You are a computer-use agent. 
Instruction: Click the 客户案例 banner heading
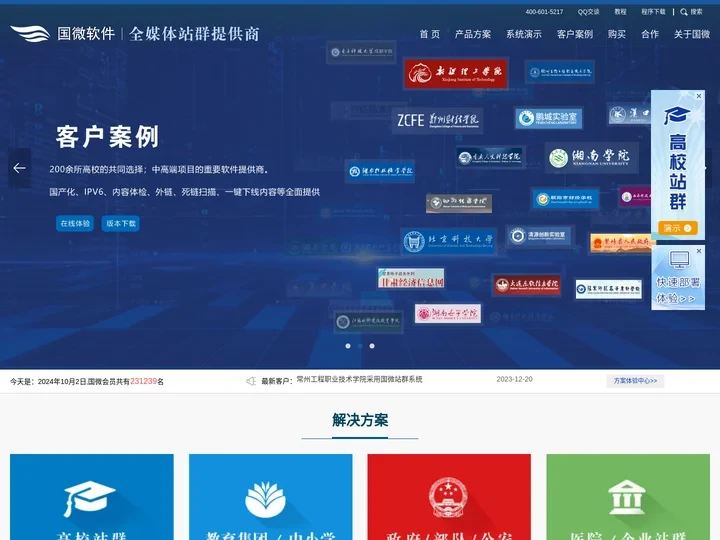click(x=107, y=137)
